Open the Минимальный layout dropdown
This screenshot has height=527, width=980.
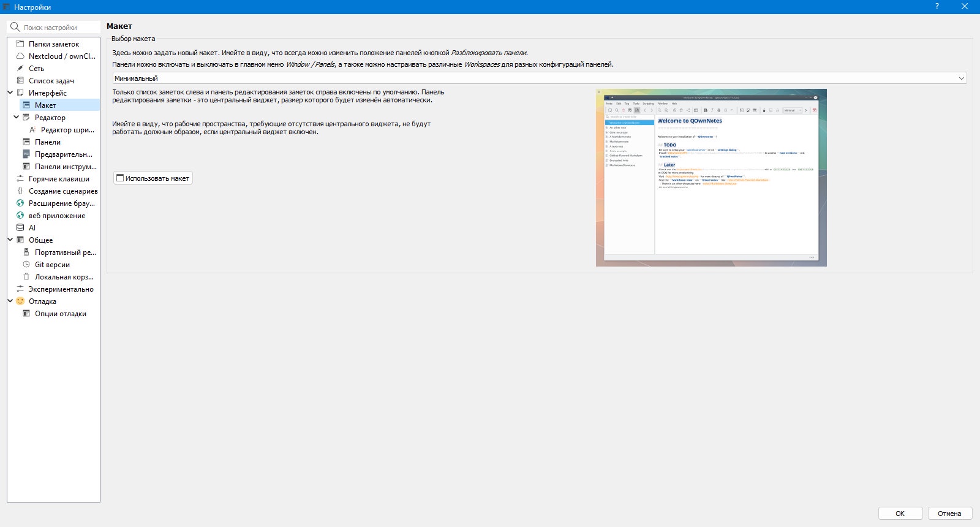(x=540, y=78)
